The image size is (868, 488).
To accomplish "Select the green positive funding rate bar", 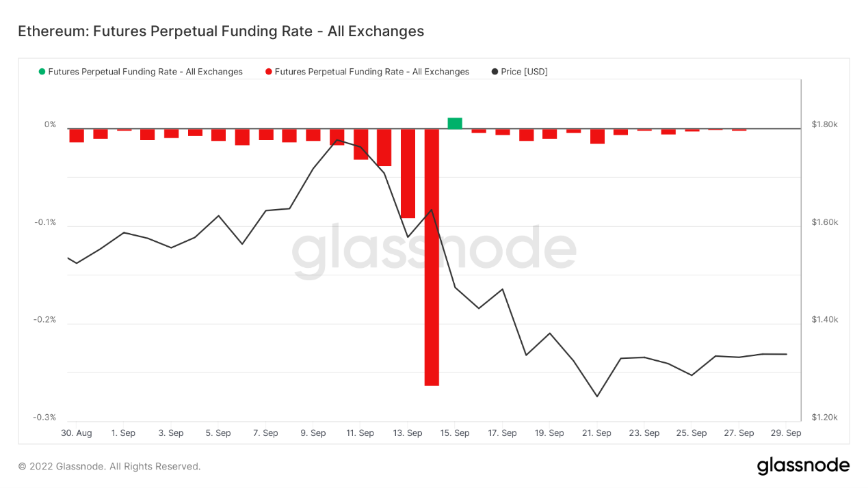I will (x=455, y=123).
